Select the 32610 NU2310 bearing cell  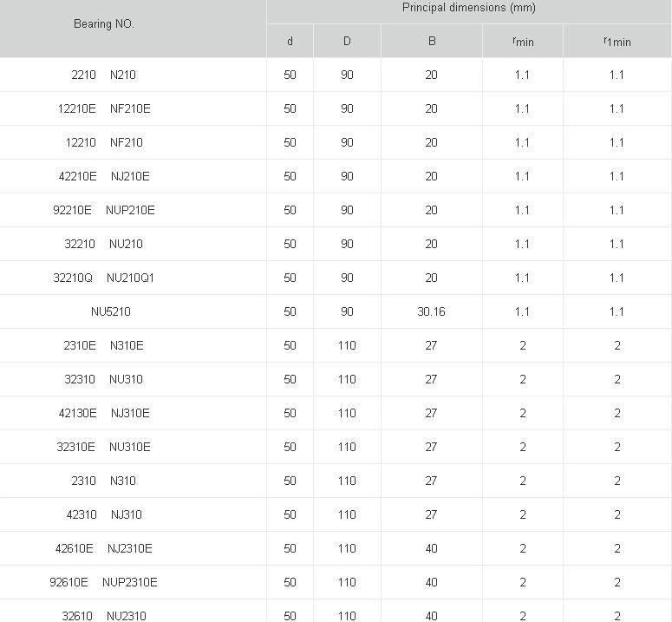(x=103, y=615)
